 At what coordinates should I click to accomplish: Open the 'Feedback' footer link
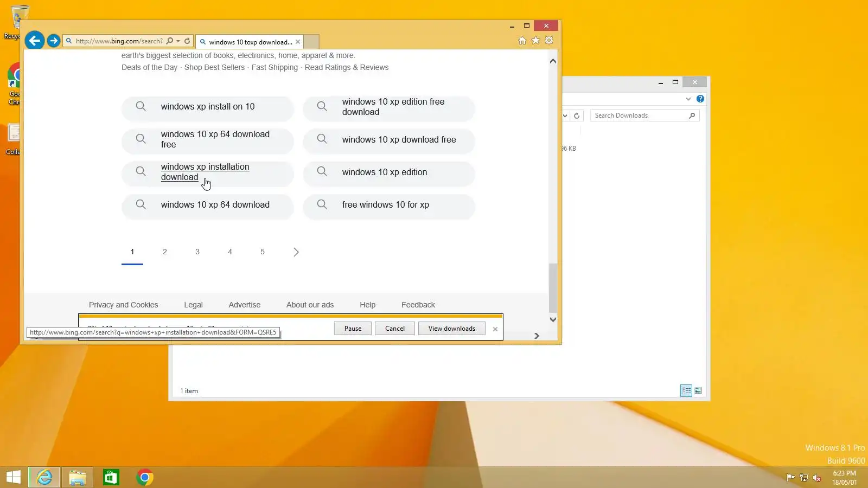(x=418, y=305)
